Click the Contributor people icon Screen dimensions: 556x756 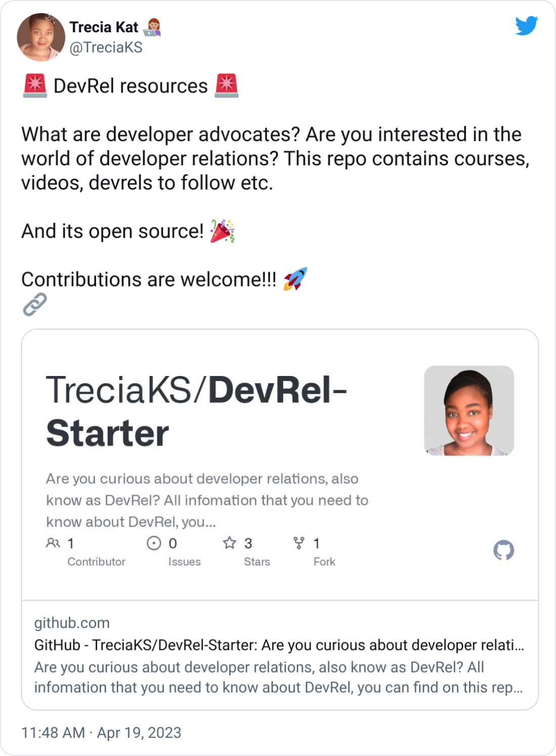[54, 544]
